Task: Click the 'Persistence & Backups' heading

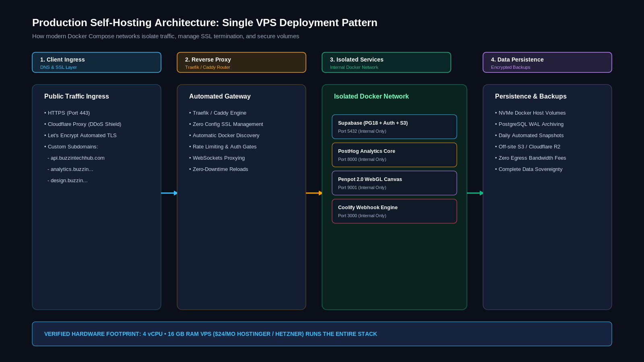Action: pos(530,97)
